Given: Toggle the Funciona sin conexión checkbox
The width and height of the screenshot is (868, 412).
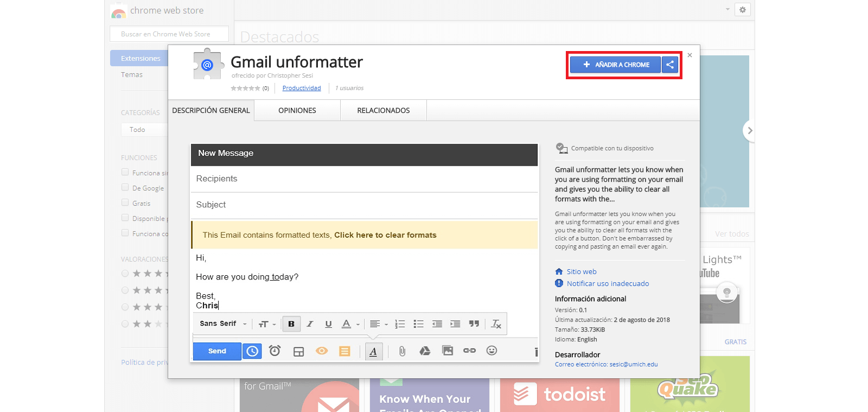Looking at the screenshot, I should point(125,172).
